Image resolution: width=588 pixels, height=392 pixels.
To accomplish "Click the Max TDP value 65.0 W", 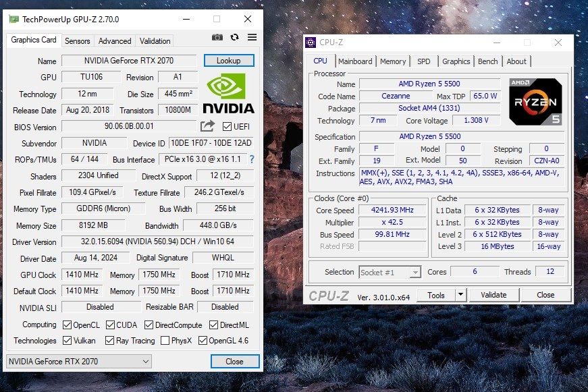I will tap(485, 96).
